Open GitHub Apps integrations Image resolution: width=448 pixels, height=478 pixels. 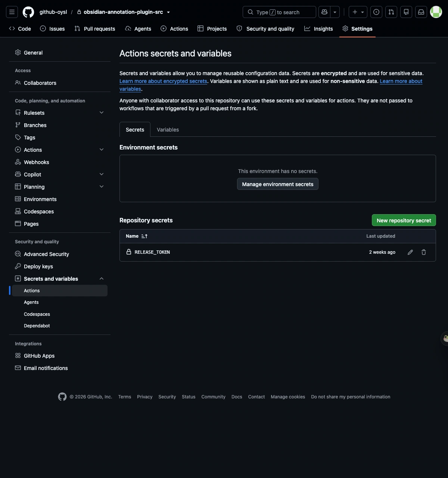[x=60, y=356]
